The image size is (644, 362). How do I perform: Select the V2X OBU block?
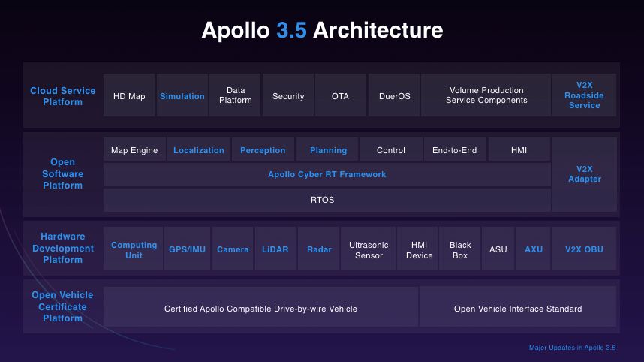(584, 249)
